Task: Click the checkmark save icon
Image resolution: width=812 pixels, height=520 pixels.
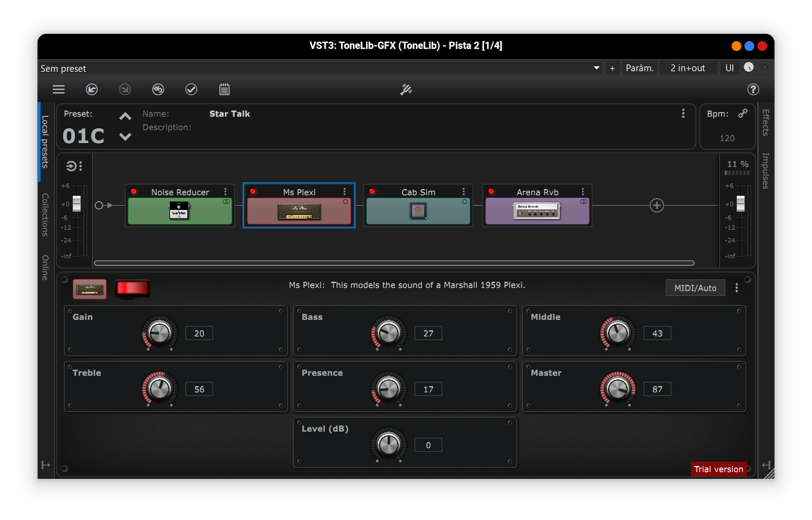Action: click(191, 90)
